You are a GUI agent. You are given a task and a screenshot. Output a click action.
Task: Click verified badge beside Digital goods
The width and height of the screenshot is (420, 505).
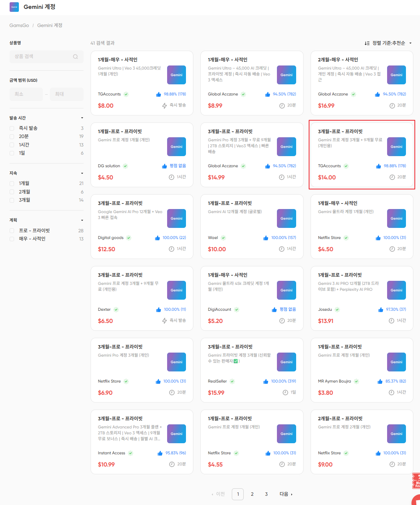click(x=129, y=238)
